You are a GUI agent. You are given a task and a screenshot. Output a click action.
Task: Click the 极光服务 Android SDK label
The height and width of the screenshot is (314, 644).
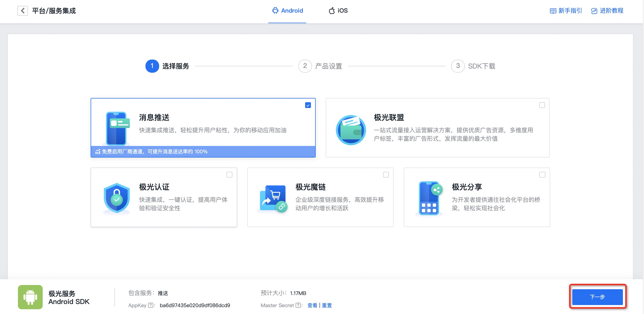69,297
